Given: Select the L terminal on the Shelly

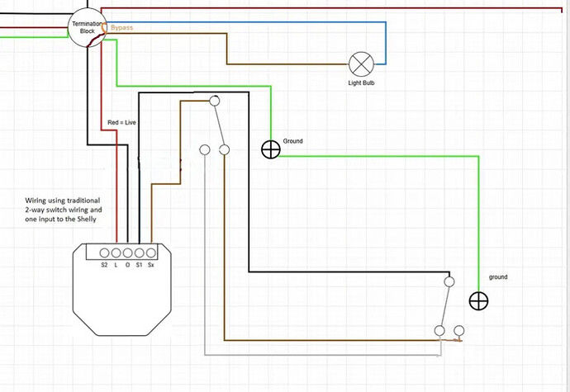Looking at the screenshot, I should point(116,253).
